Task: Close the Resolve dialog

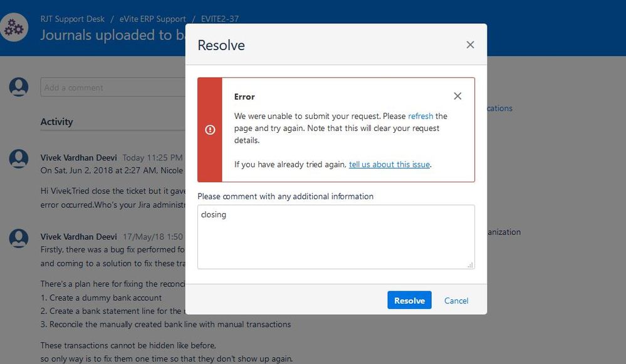Action: [470, 44]
